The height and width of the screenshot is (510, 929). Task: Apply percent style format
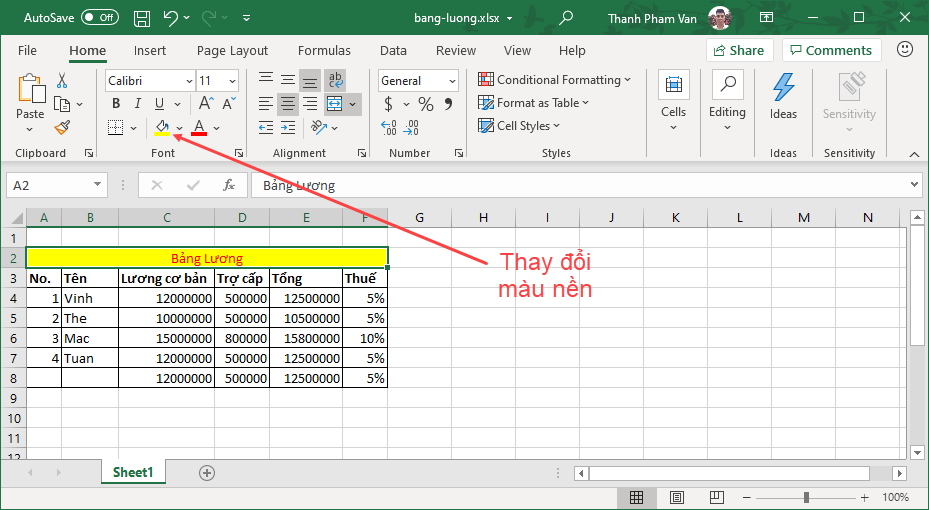(425, 104)
